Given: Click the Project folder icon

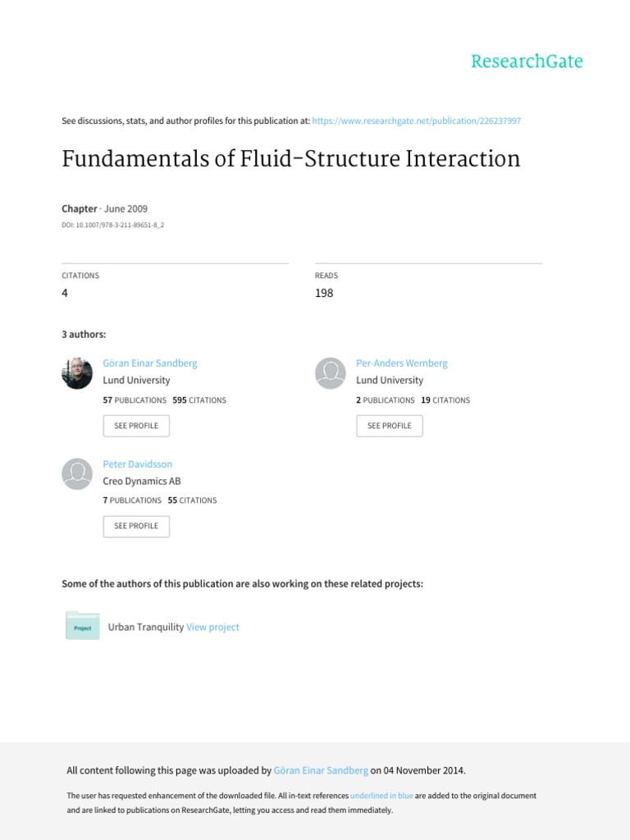Looking at the screenshot, I should tap(82, 626).
